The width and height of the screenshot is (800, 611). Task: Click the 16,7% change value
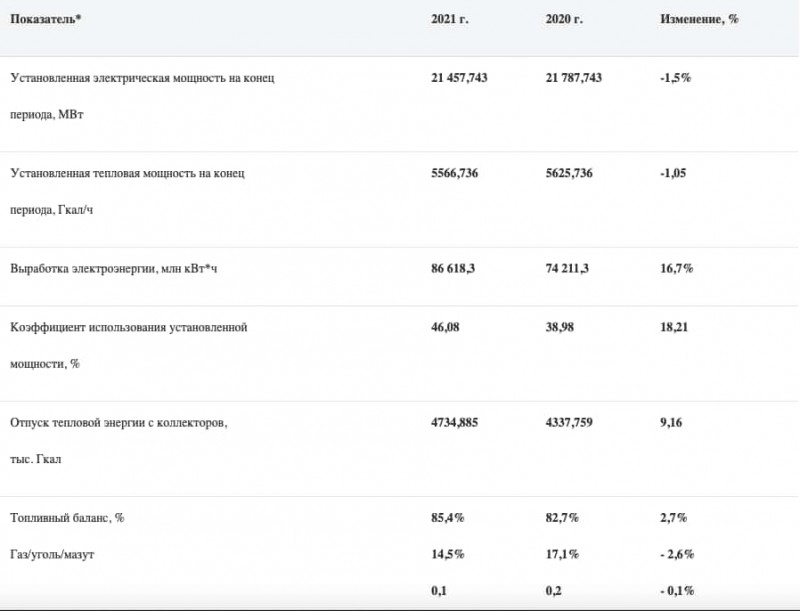[676, 269]
